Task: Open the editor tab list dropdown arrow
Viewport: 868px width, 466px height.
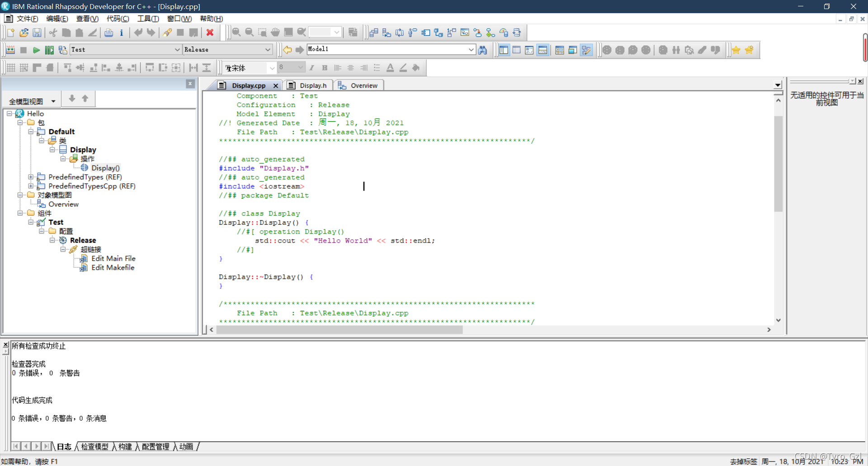Action: (778, 85)
